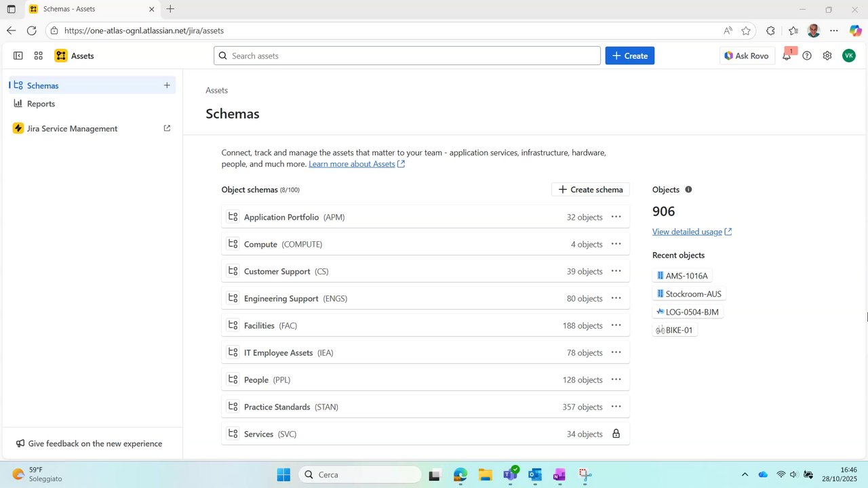868x488 pixels.
Task: Open the Compute schema row
Action: 425,244
